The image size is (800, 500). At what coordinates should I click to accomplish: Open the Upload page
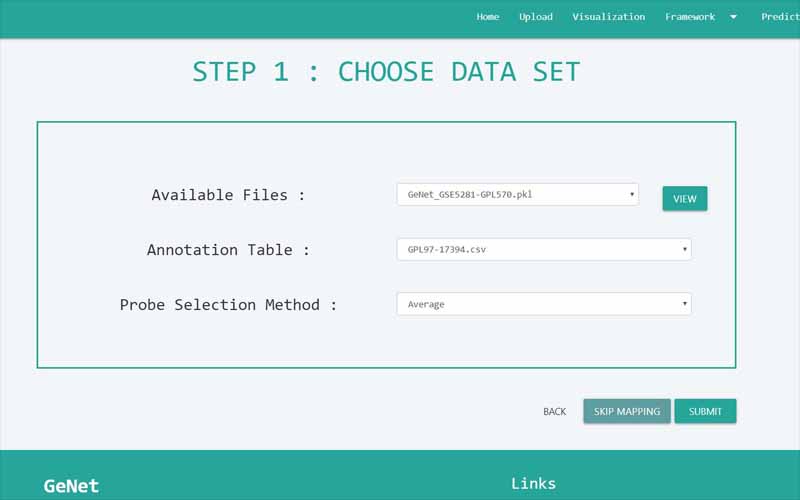coord(536,17)
